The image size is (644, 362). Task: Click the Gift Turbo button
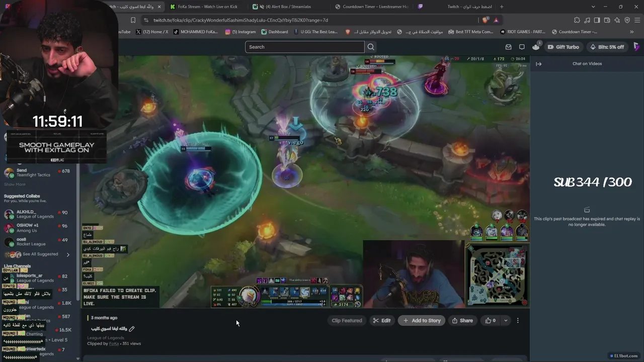(x=563, y=47)
